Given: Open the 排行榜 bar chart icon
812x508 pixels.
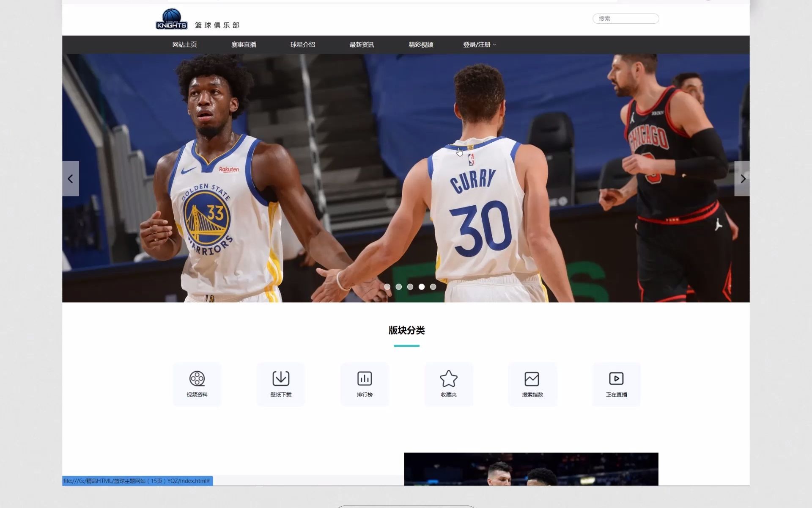Looking at the screenshot, I should [365, 378].
